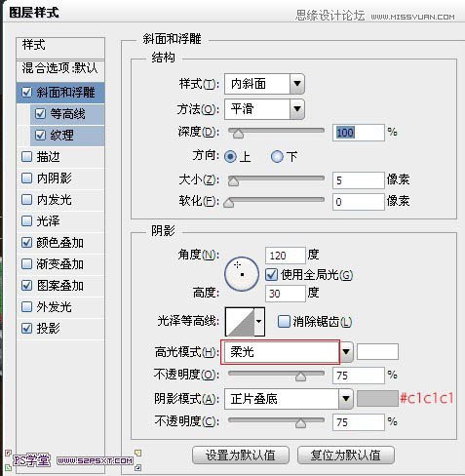Uncheck the 颜色叠加 checkbox
The height and width of the screenshot is (476, 465).
point(26,243)
